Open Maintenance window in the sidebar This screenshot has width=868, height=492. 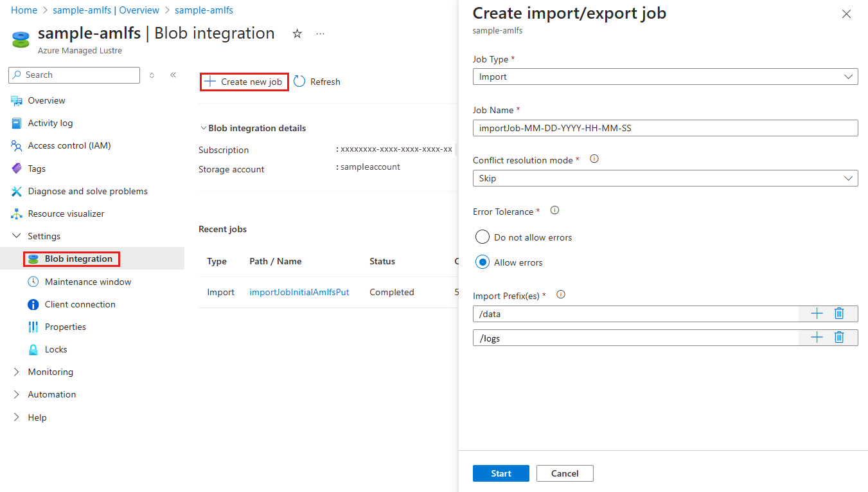(x=87, y=282)
